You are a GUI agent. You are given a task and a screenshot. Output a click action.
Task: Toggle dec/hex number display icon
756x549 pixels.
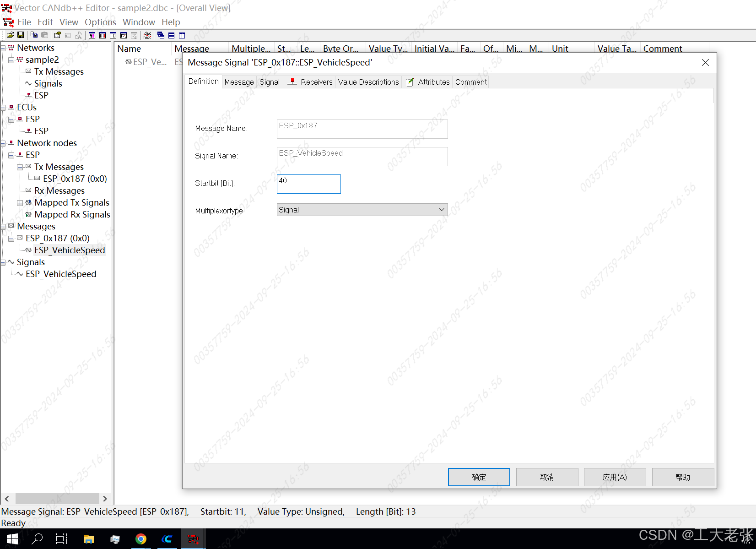pyautogui.click(x=147, y=35)
